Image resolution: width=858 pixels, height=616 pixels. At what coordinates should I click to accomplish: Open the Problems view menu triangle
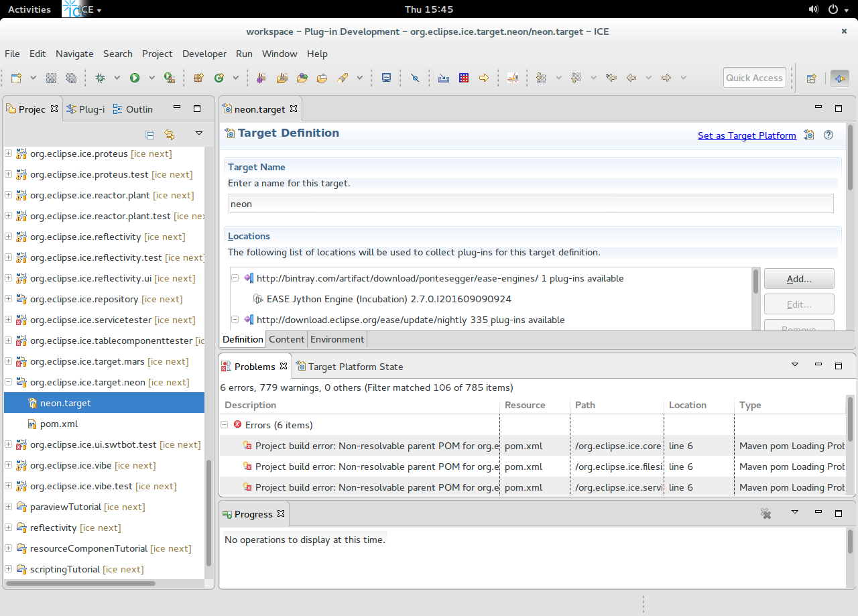(795, 365)
